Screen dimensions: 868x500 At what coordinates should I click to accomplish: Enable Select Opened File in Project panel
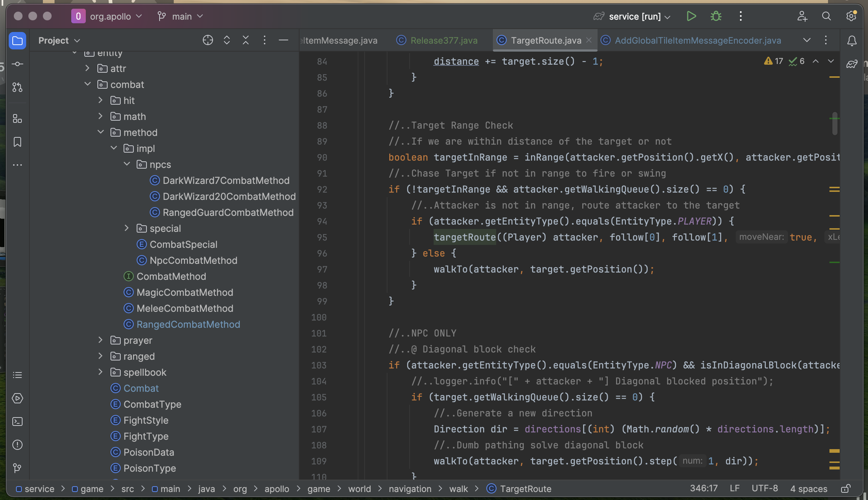point(208,40)
